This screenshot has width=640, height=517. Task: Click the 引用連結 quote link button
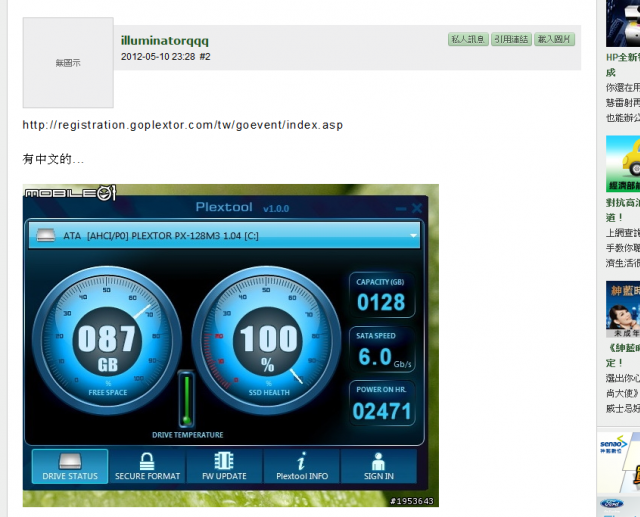click(x=511, y=39)
